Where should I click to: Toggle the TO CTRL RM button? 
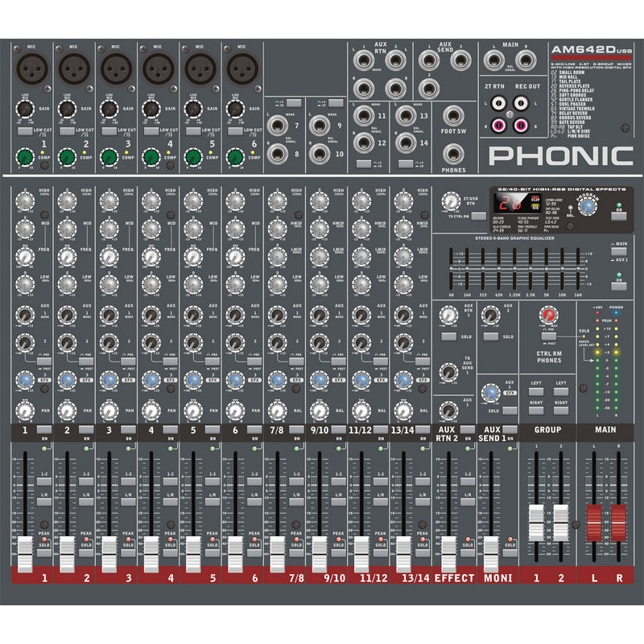click(478, 216)
